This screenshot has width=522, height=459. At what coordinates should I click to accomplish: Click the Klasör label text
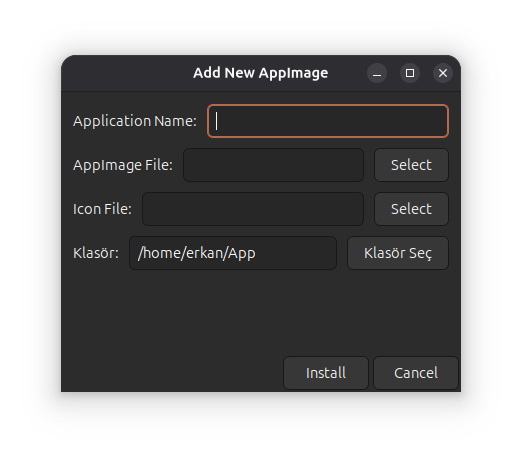pyautogui.click(x=96, y=253)
